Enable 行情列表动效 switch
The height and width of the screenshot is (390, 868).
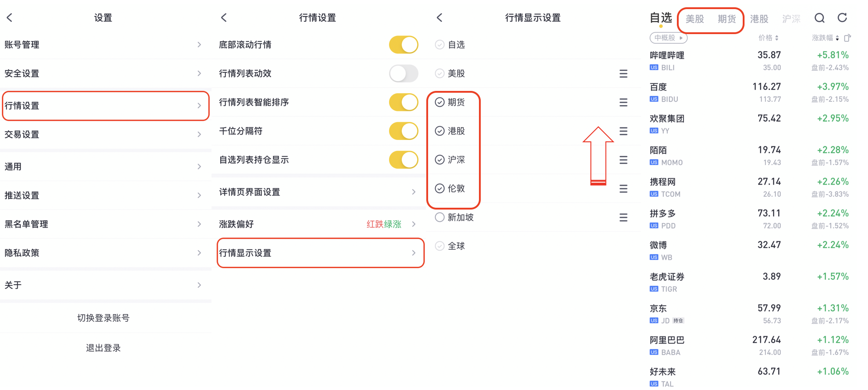click(403, 73)
